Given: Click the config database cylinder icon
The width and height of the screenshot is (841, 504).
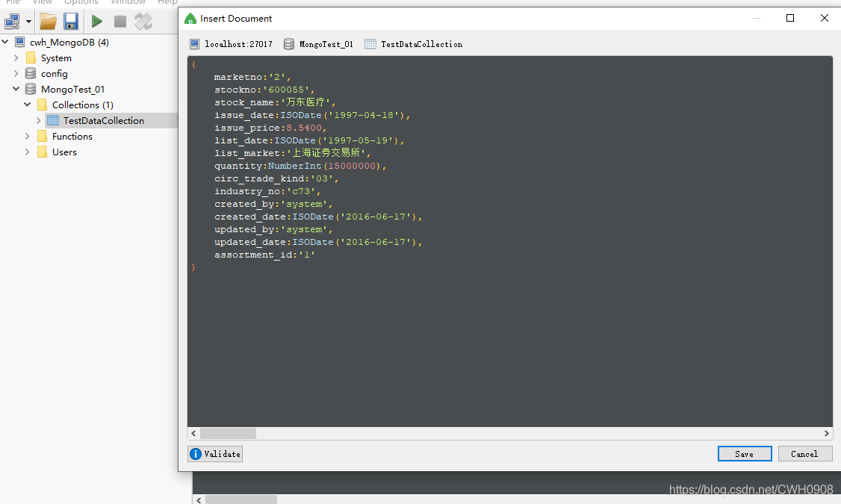Looking at the screenshot, I should [31, 73].
